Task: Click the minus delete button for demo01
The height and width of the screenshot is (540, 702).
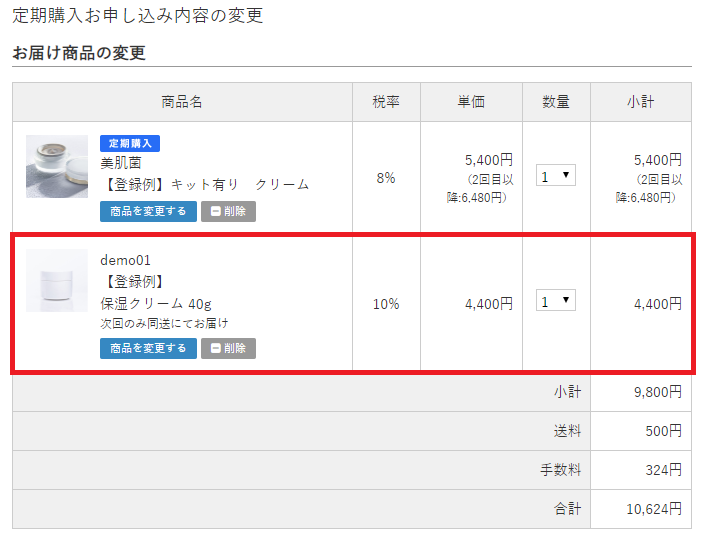Action: click(x=228, y=348)
